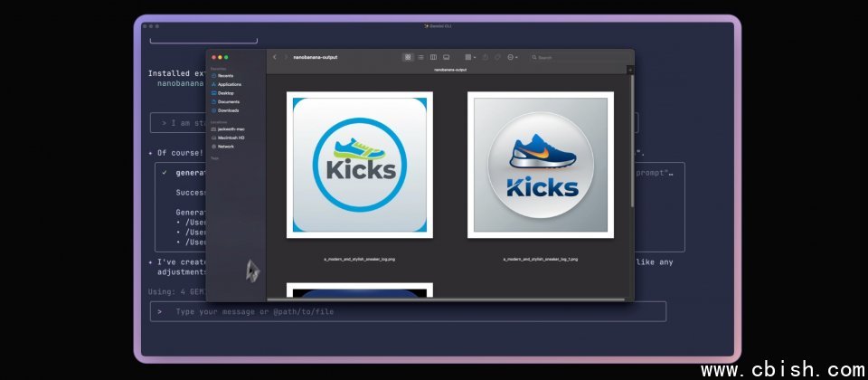Open Downloads from the sidebar
The width and height of the screenshot is (868, 380).
coord(228,110)
